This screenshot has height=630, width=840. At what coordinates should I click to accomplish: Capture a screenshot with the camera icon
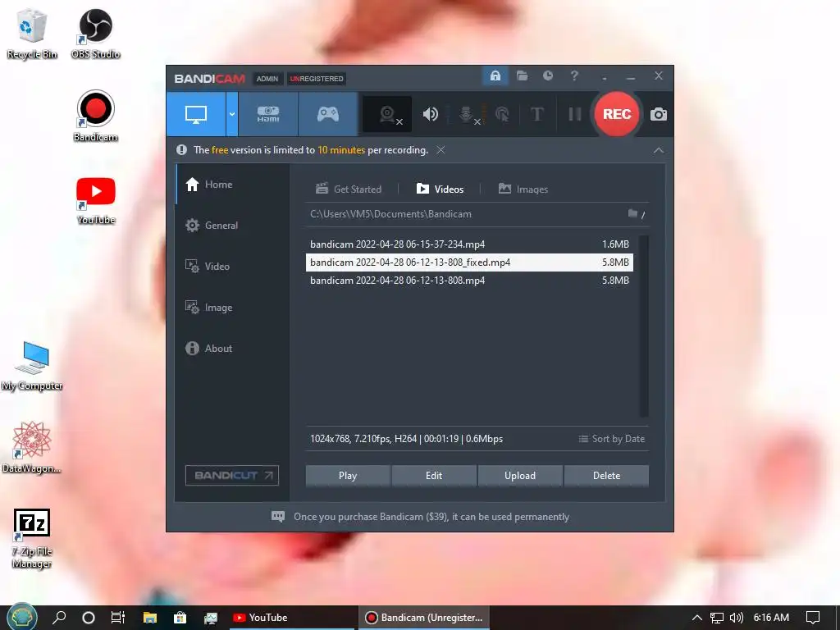(x=659, y=114)
